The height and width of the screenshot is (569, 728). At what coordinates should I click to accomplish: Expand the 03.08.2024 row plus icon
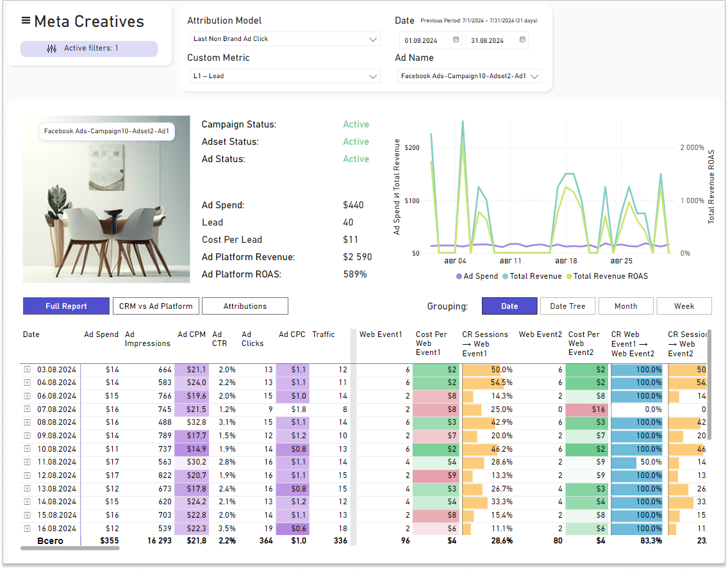pos(28,370)
